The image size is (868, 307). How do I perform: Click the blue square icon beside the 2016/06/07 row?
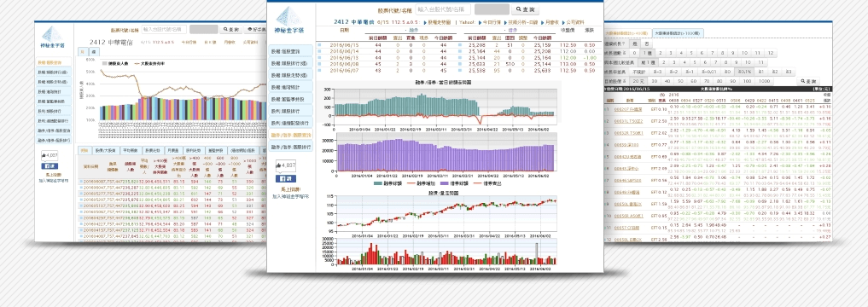coord(319,70)
